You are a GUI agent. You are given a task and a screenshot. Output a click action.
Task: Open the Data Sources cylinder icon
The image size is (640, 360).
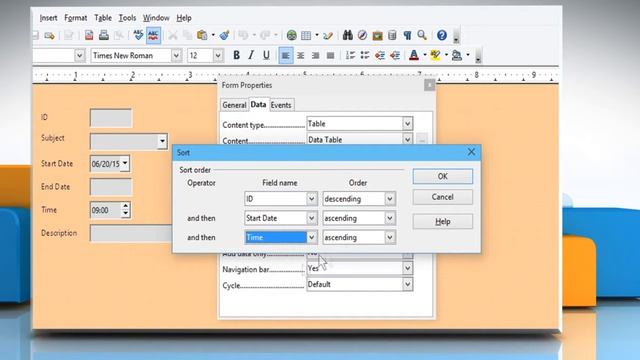pos(392,36)
